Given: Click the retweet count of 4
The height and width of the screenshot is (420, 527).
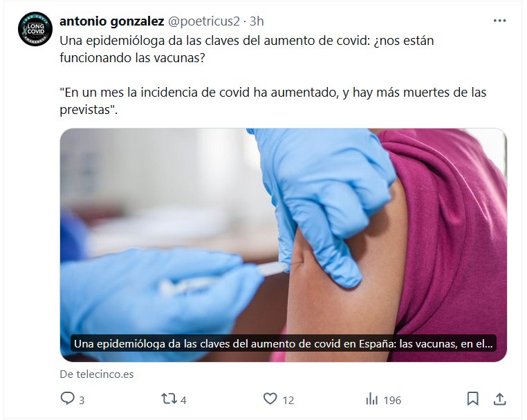Looking at the screenshot, I should 183,400.
